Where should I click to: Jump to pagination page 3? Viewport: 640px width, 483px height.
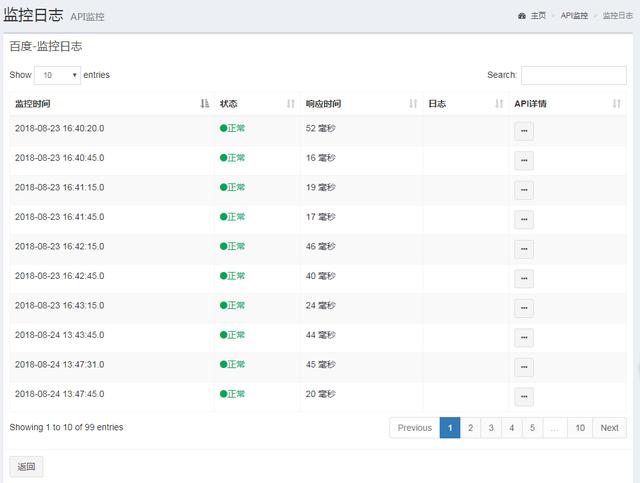click(491, 428)
